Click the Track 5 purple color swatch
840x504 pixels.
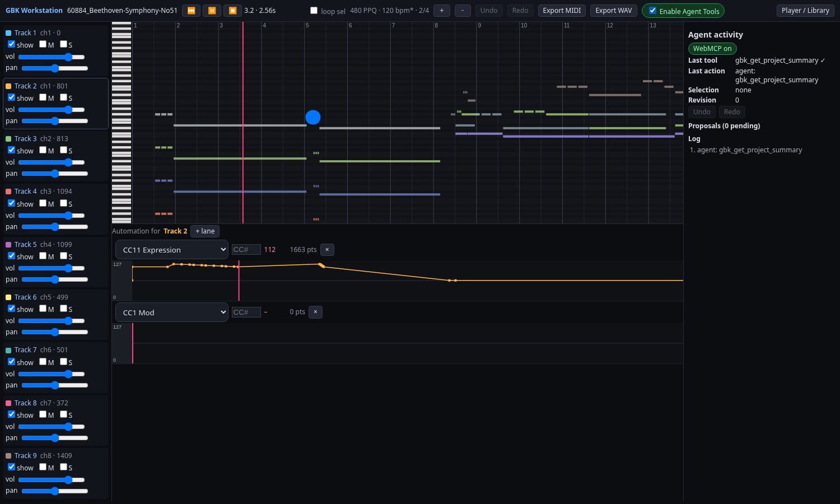[8, 245]
